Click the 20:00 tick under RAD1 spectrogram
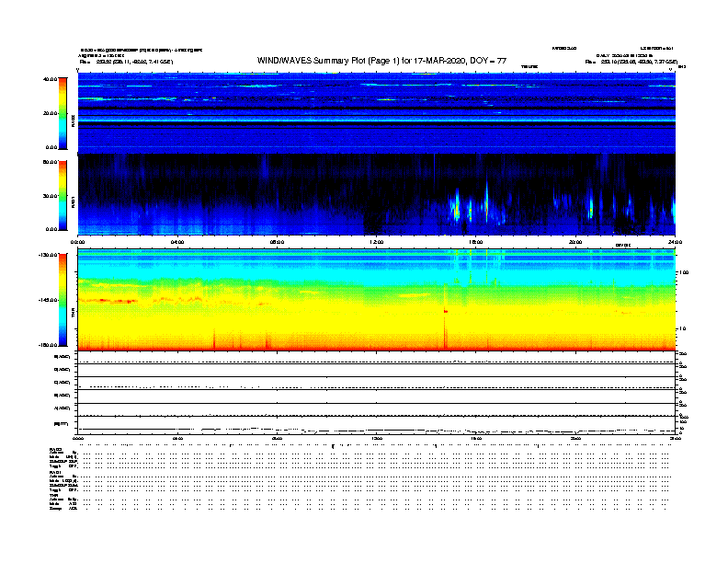This screenshot has width=728, height=563. pyautogui.click(x=575, y=242)
